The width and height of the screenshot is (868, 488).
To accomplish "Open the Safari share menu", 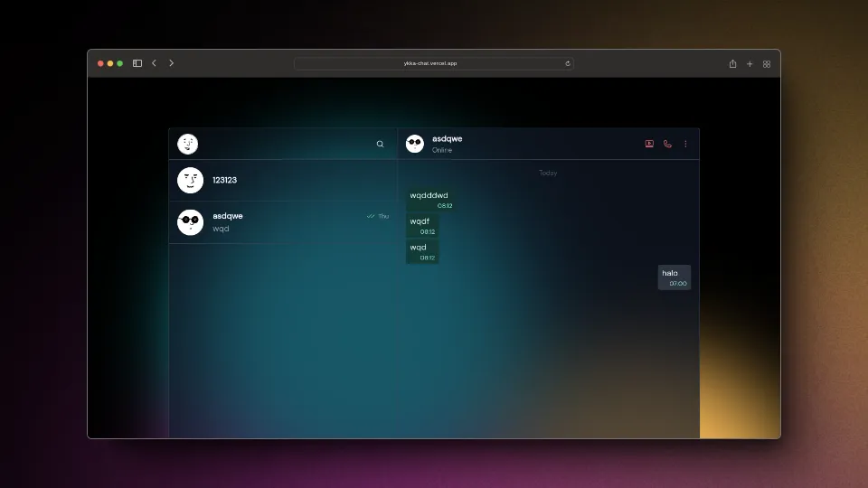I will pyautogui.click(x=732, y=63).
